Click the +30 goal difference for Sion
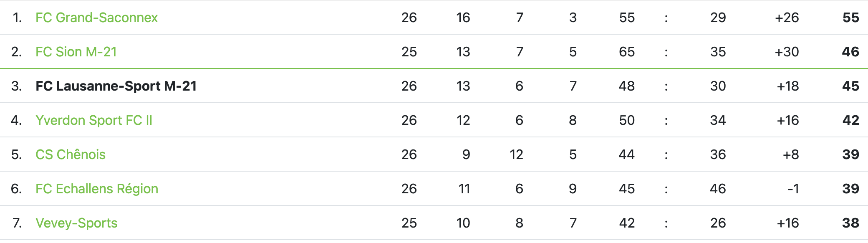The height and width of the screenshot is (243, 868). click(x=787, y=52)
